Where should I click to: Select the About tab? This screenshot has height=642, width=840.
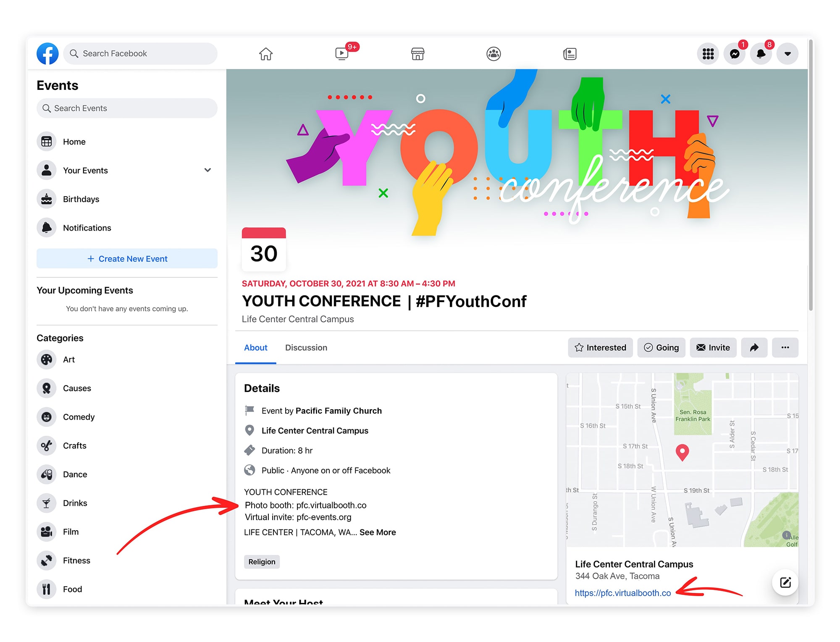pos(255,347)
